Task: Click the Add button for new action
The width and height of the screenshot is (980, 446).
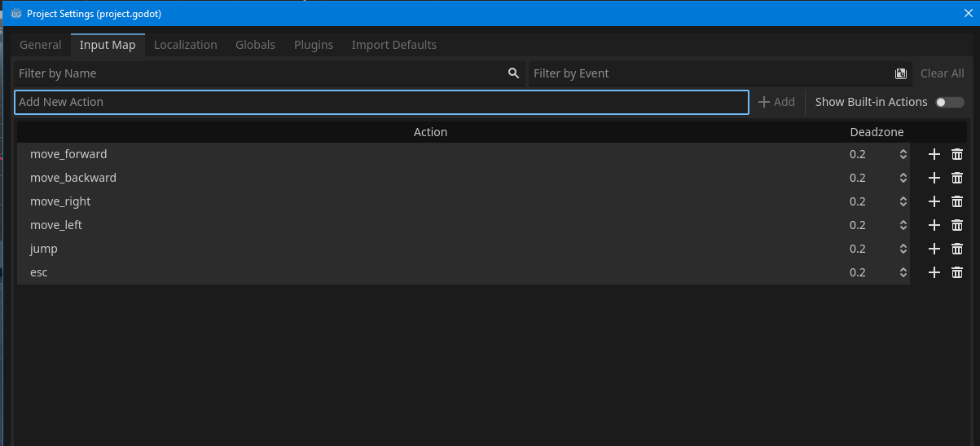Action: [776, 102]
